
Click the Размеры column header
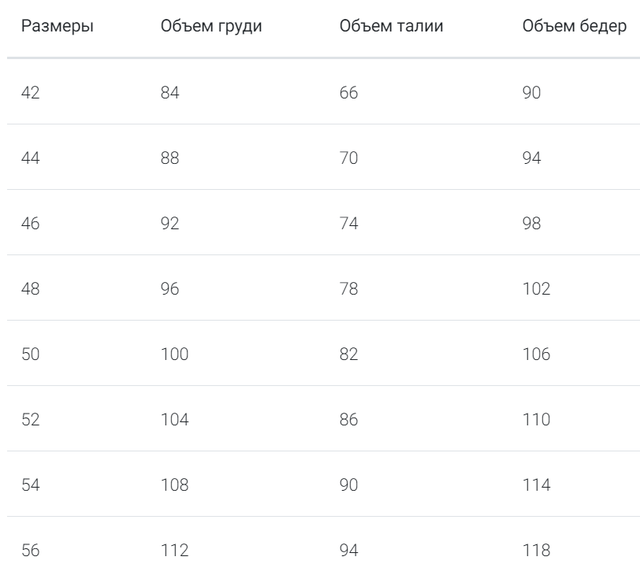pyautogui.click(x=57, y=26)
